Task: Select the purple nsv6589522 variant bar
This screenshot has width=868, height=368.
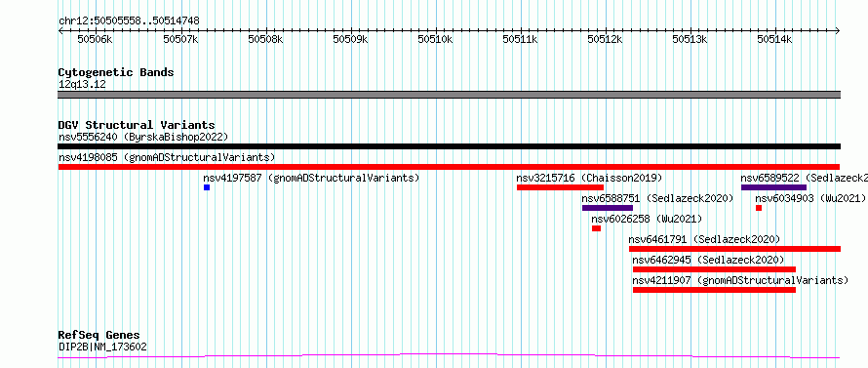Action: click(774, 187)
